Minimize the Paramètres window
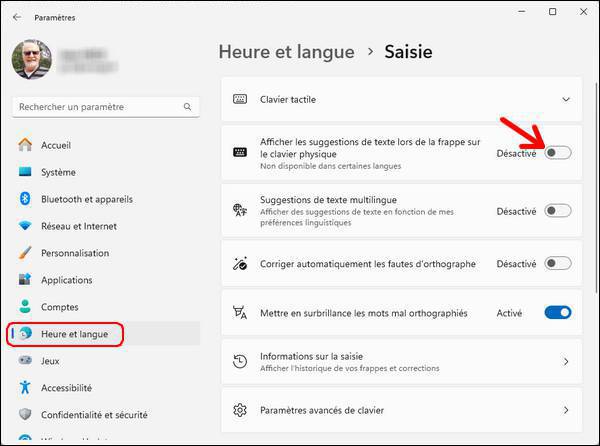Screen dimensions: 600x446 point(522,12)
